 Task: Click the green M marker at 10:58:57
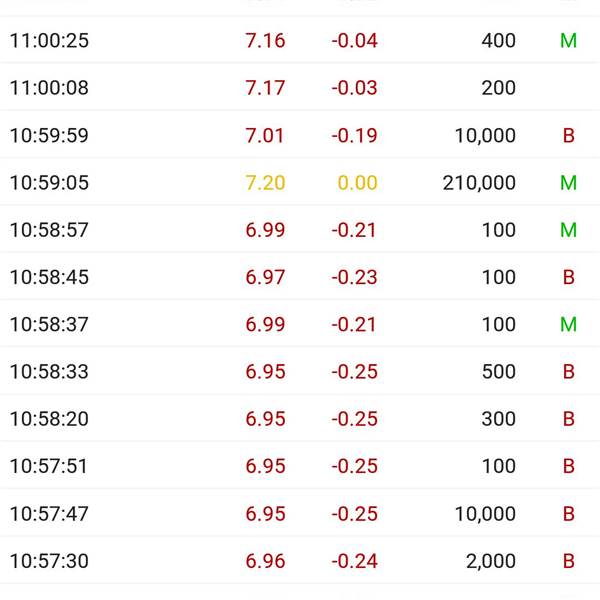tap(568, 230)
